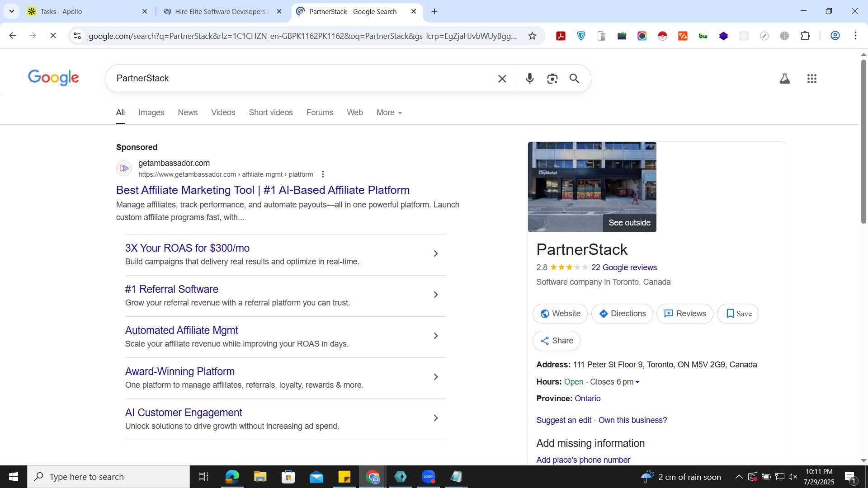View site information icon in address bar

click(77, 36)
